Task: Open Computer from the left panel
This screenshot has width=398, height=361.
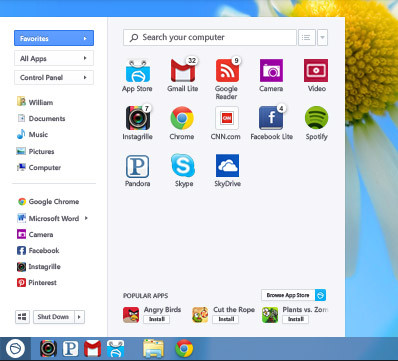Action: click(x=39, y=167)
